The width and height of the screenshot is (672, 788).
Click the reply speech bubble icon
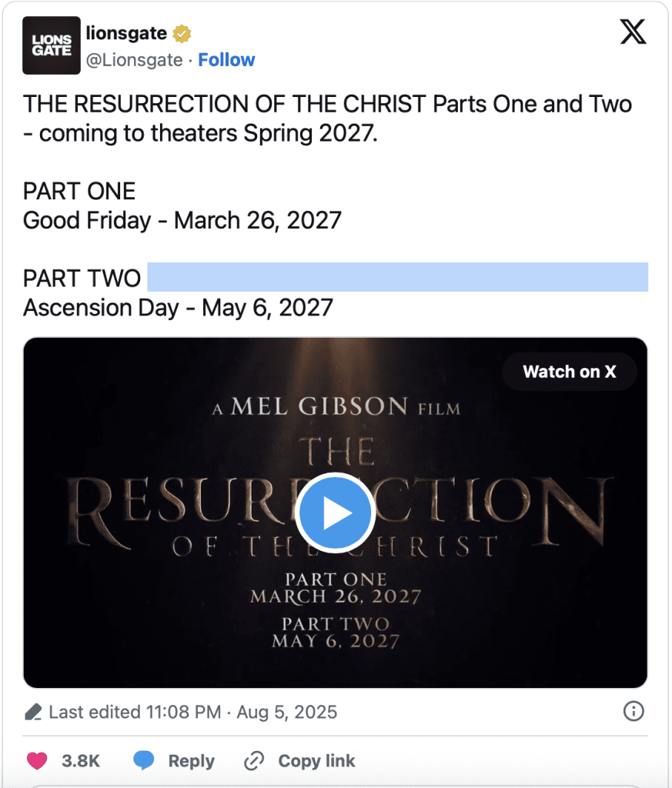point(144,761)
